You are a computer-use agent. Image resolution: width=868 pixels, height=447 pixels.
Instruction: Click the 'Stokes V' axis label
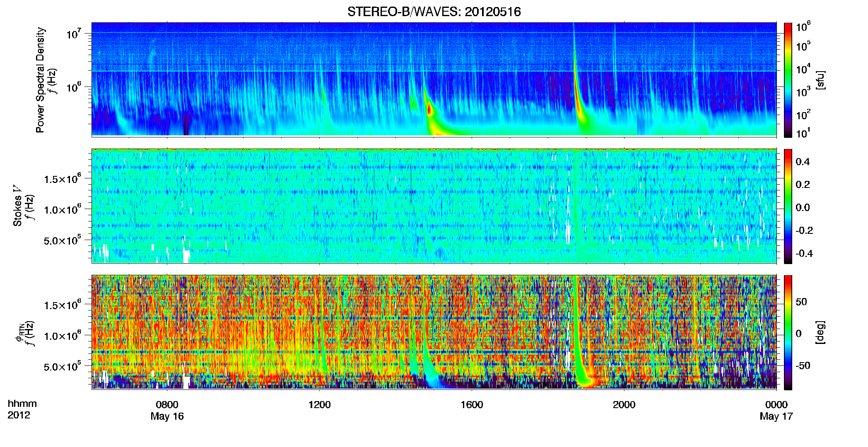pyautogui.click(x=17, y=206)
